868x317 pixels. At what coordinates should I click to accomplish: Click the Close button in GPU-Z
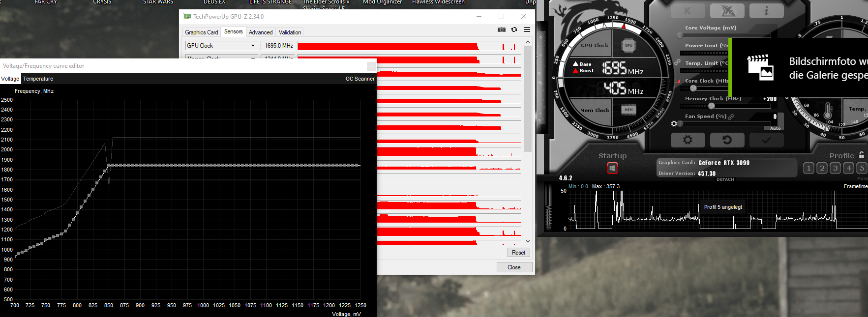click(x=514, y=267)
